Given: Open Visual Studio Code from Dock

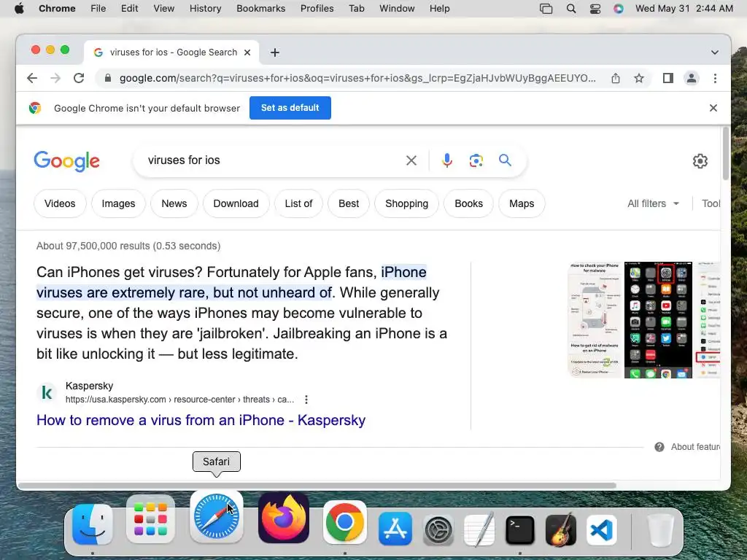Looking at the screenshot, I should 602,529.
